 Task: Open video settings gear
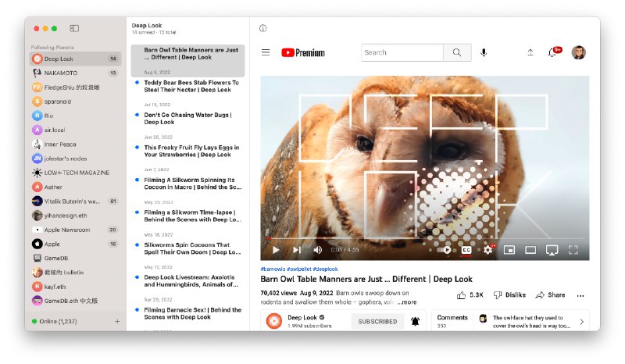click(488, 250)
